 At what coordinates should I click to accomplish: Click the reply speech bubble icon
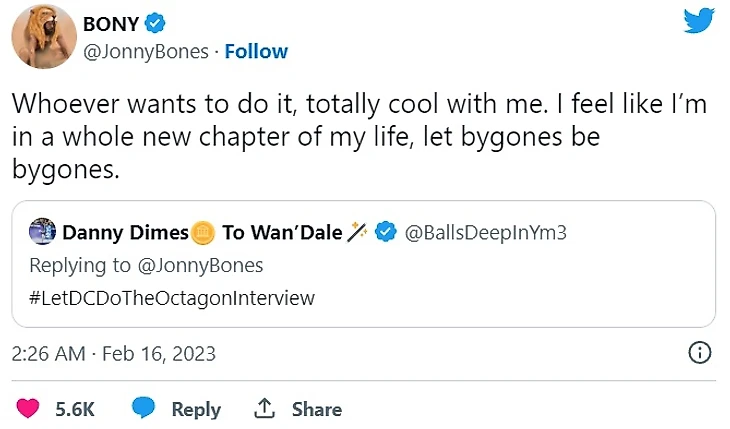tap(144, 409)
